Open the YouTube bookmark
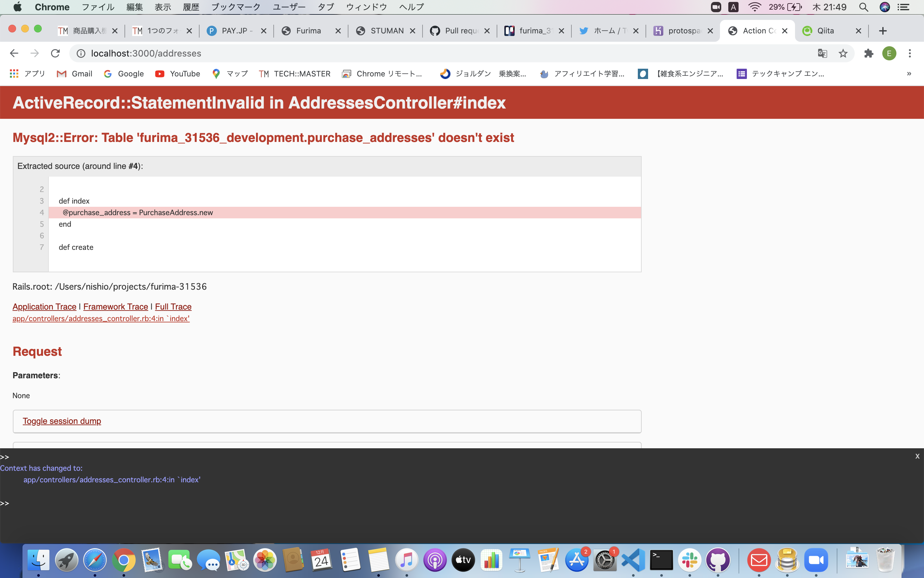 coord(177,74)
